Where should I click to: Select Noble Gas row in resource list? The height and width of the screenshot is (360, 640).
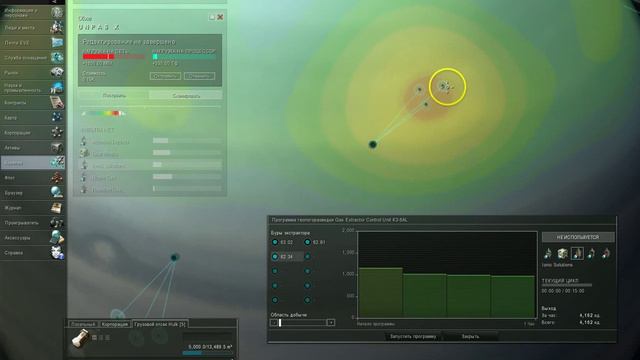(151, 178)
